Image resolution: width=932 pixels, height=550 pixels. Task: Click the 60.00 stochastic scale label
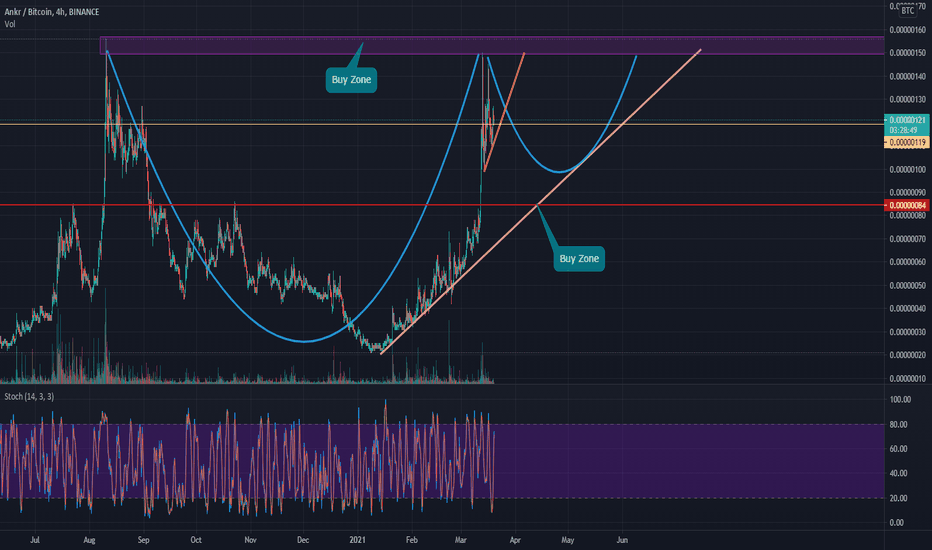pyautogui.click(x=898, y=449)
